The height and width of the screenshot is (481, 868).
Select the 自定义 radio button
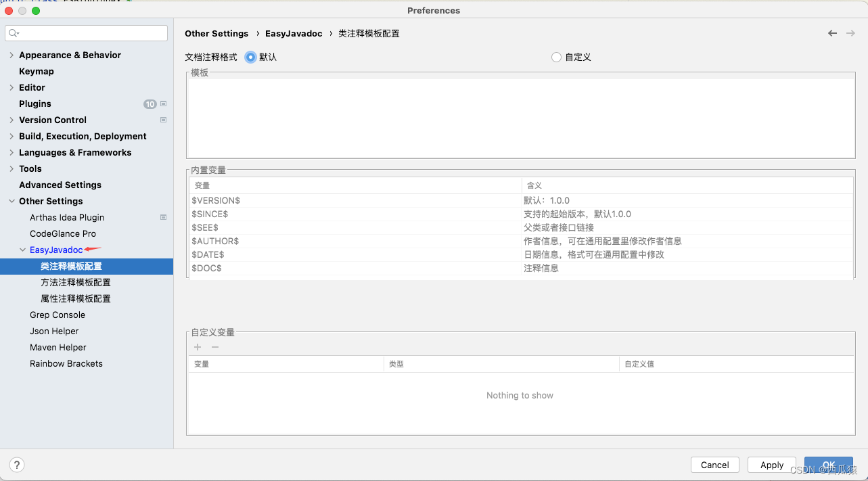[x=556, y=58]
